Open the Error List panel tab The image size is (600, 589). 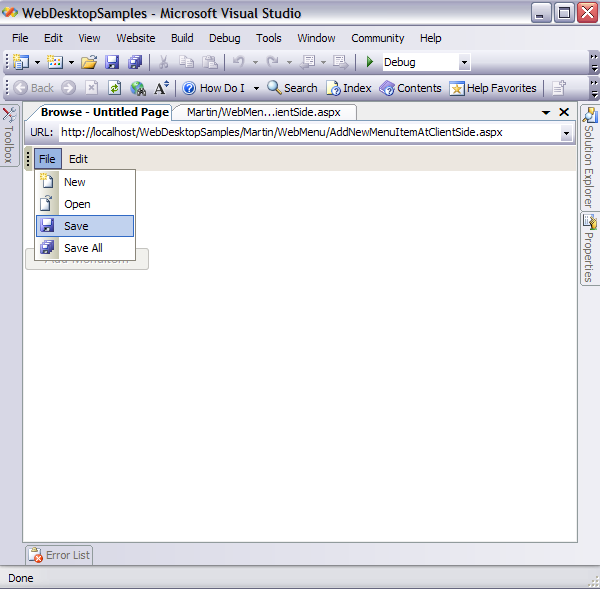[59, 555]
